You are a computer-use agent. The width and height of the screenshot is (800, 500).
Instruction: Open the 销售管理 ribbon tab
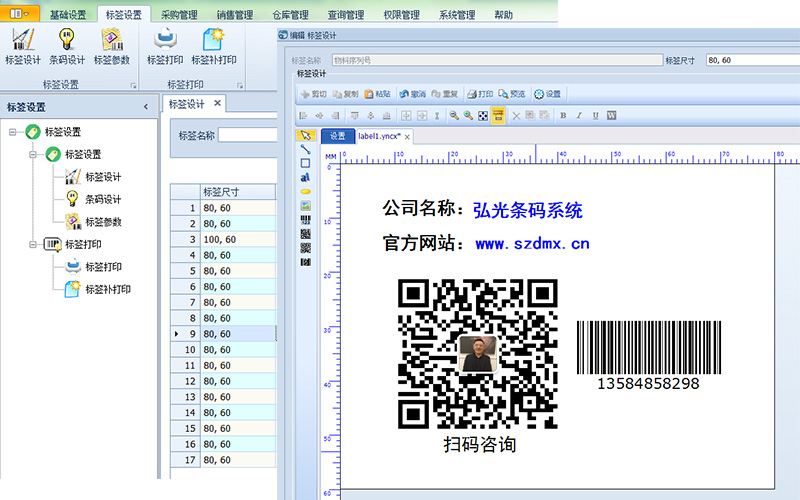(x=235, y=15)
